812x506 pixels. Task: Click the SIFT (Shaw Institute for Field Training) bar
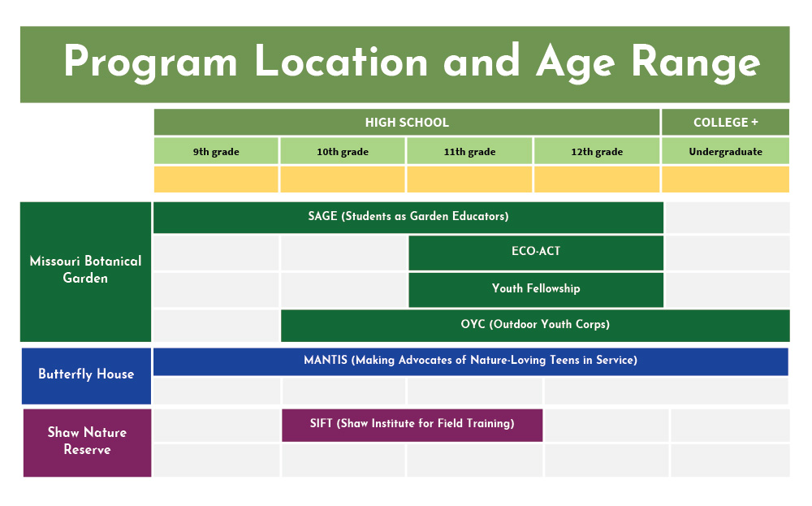point(412,425)
